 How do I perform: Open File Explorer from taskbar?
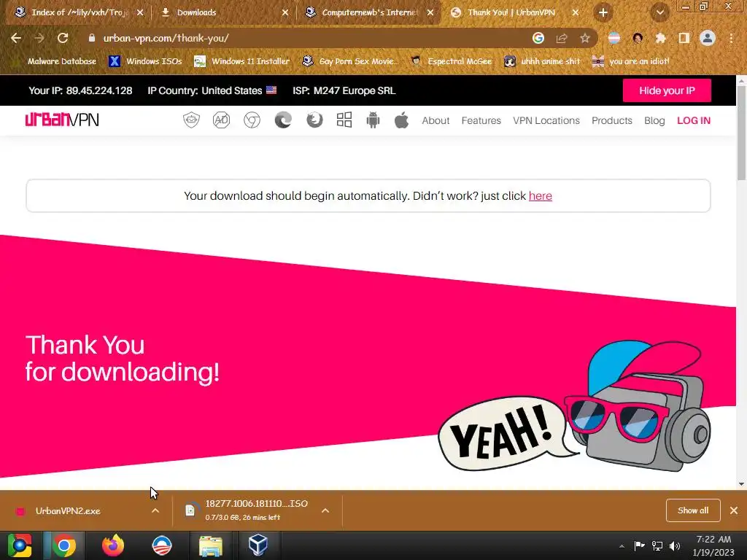coord(210,545)
